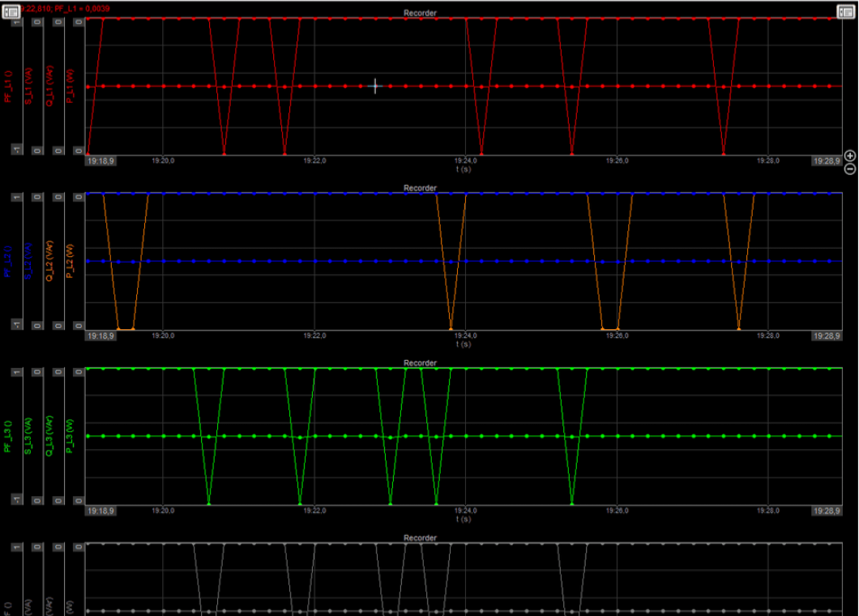Edit the PF_L2 axis upper limit 1
The height and width of the screenshot is (616, 859).
click(17, 197)
